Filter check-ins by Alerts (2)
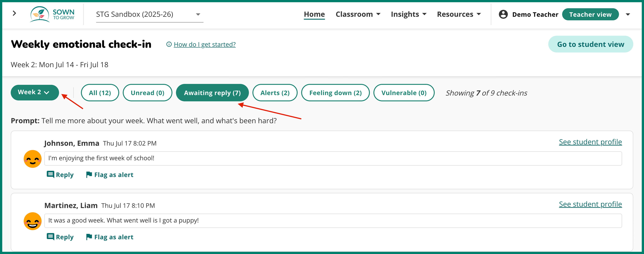Viewport: 644px width, 254px height. (275, 93)
